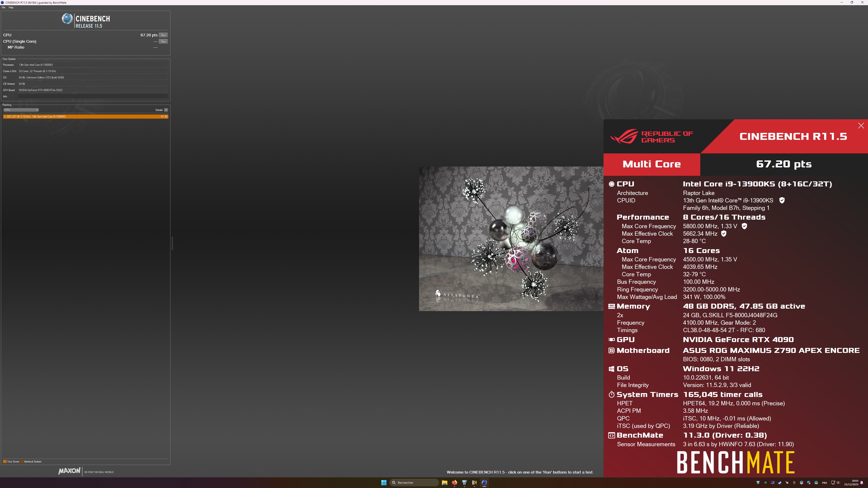Click the BenchMate code icon
Screen dimensions: 868x488
click(611, 435)
